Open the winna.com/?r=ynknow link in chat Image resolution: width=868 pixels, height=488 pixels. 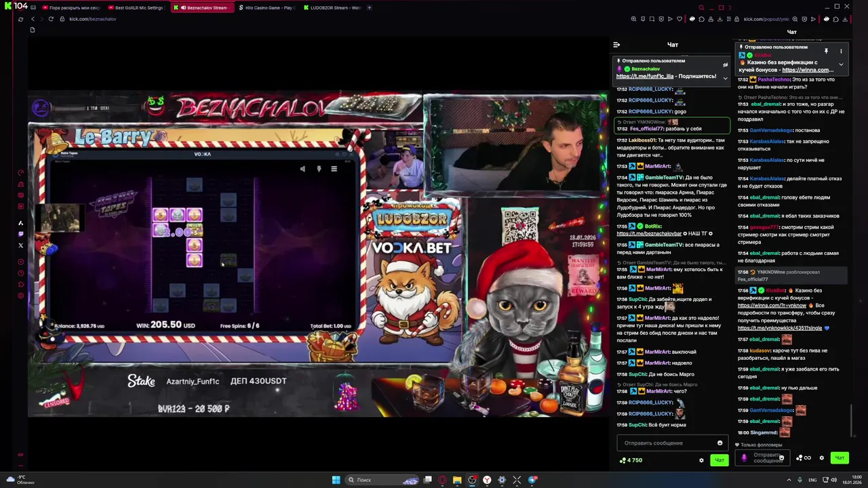point(772,305)
